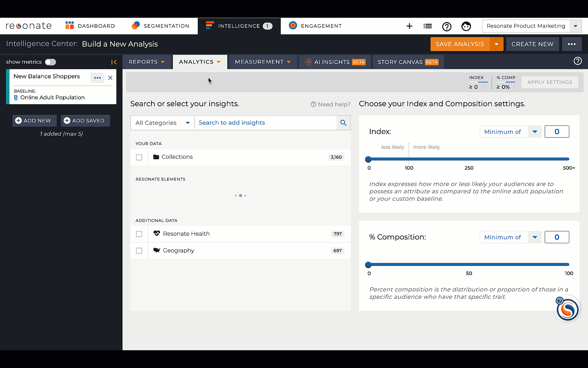Switch to the Intelligence tab

(239, 26)
